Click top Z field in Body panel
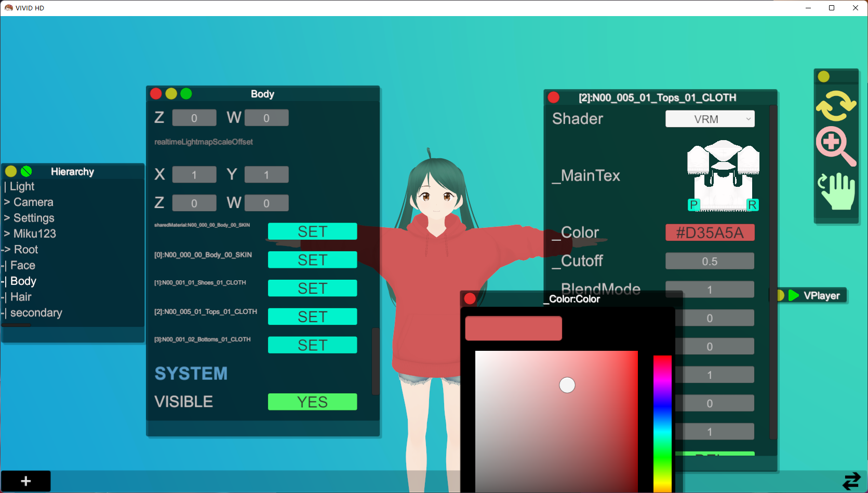The image size is (868, 493). (x=194, y=118)
